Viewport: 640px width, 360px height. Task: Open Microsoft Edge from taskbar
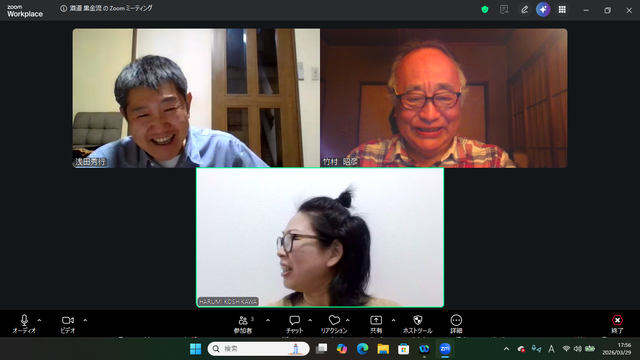coord(362,349)
